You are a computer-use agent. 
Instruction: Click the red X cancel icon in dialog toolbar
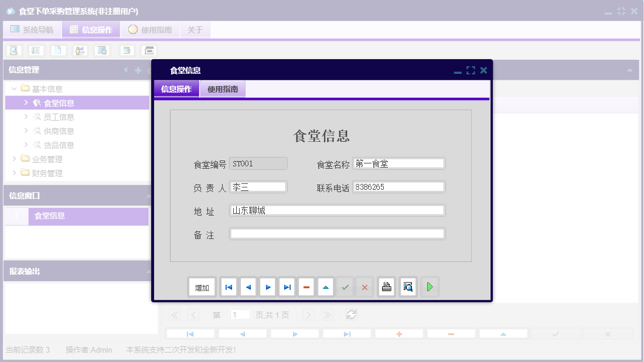[x=364, y=287]
